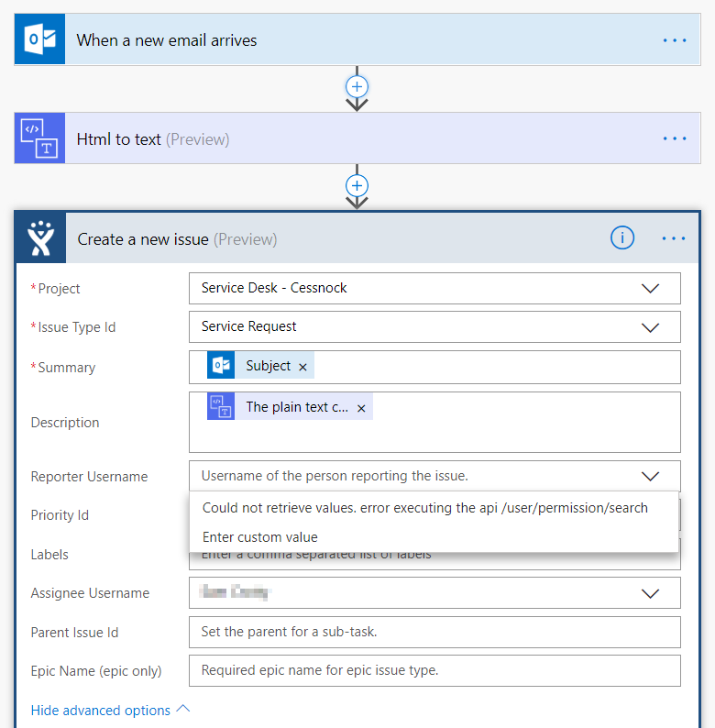Remove the Subject token from Summary

[302, 367]
